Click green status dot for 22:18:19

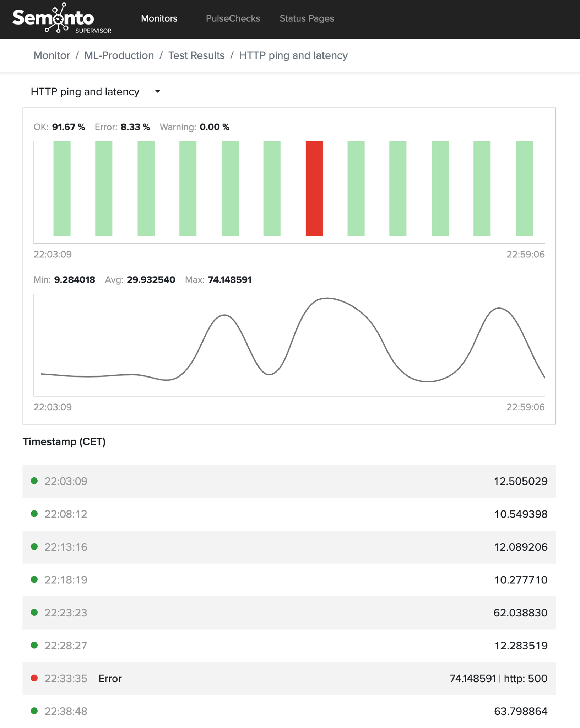pyautogui.click(x=34, y=579)
